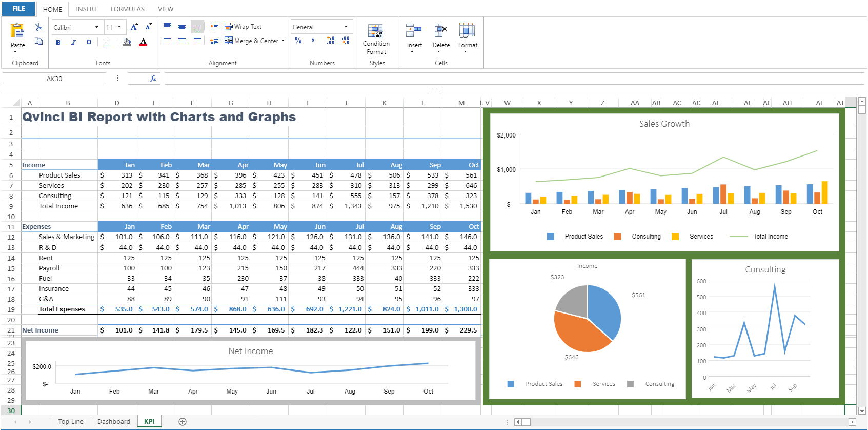The height and width of the screenshot is (430, 868).
Task: Toggle italic formatting
Action: click(73, 43)
